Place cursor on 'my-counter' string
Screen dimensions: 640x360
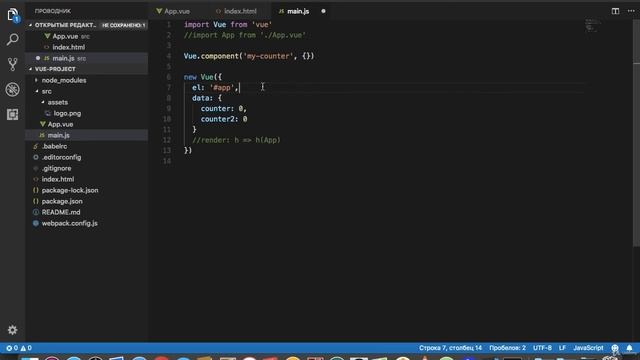268,56
